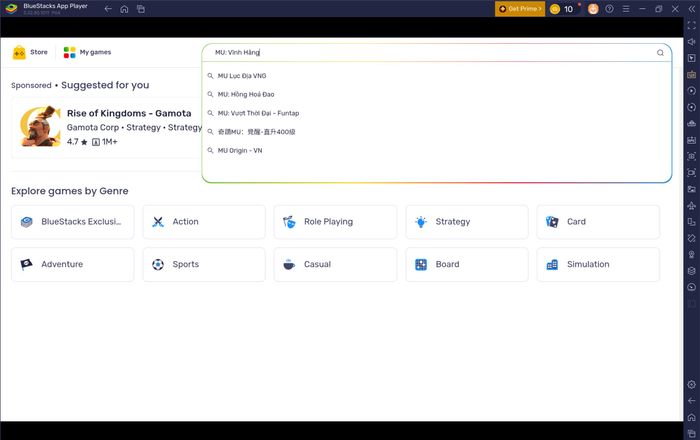Go back using title bar back arrow
Viewport: 700px width, 440px height.
pos(108,9)
